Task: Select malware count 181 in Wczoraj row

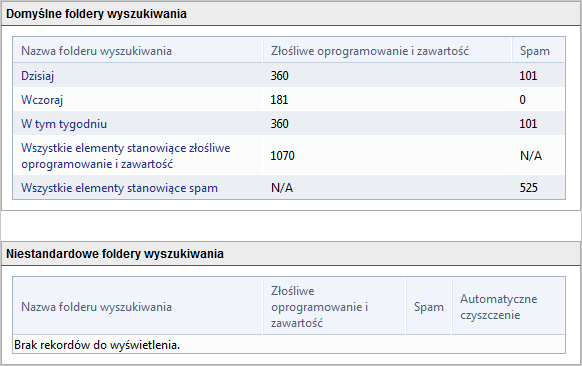Action: [x=279, y=100]
